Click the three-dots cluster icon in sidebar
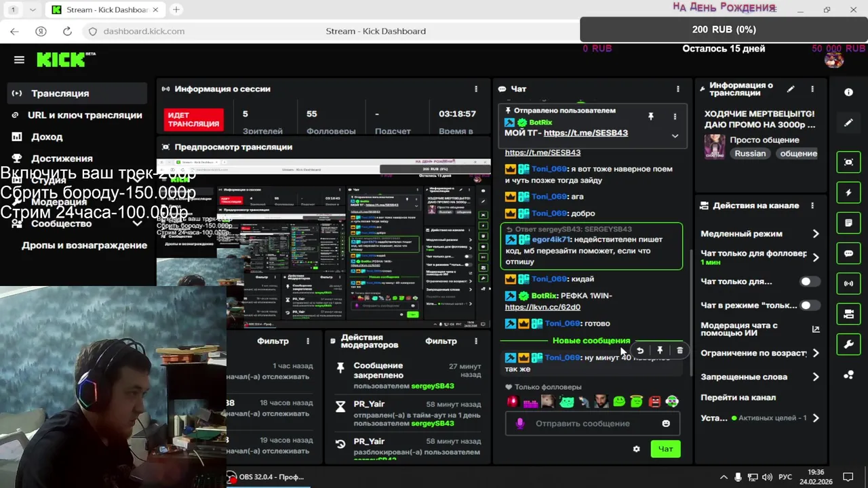Image resolution: width=868 pixels, height=488 pixels. pos(848,375)
